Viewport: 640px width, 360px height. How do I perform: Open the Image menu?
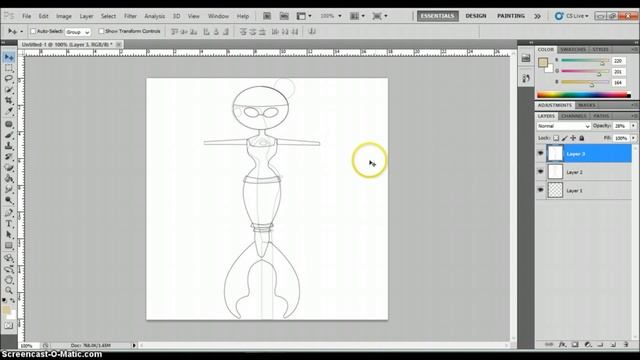point(64,16)
